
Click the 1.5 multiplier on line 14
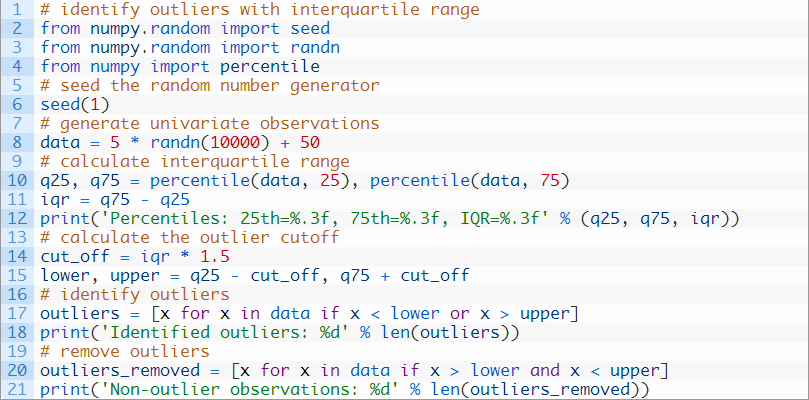215,257
